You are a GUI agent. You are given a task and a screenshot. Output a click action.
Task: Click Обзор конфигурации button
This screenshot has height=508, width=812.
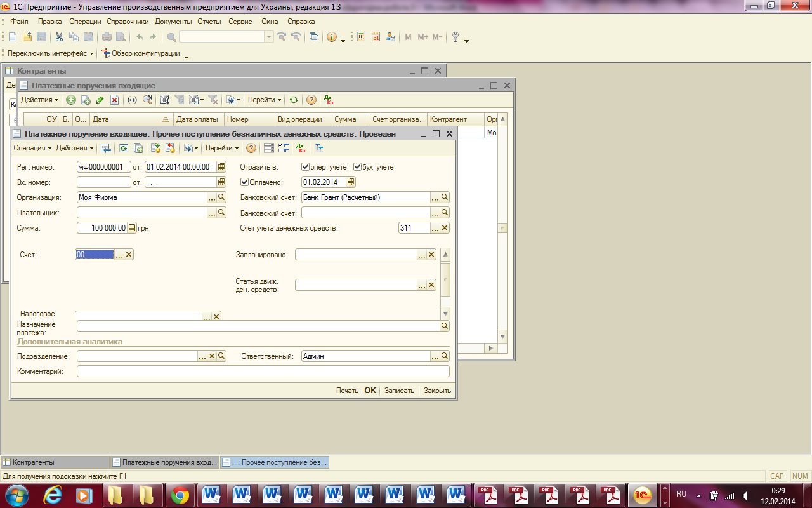140,53
